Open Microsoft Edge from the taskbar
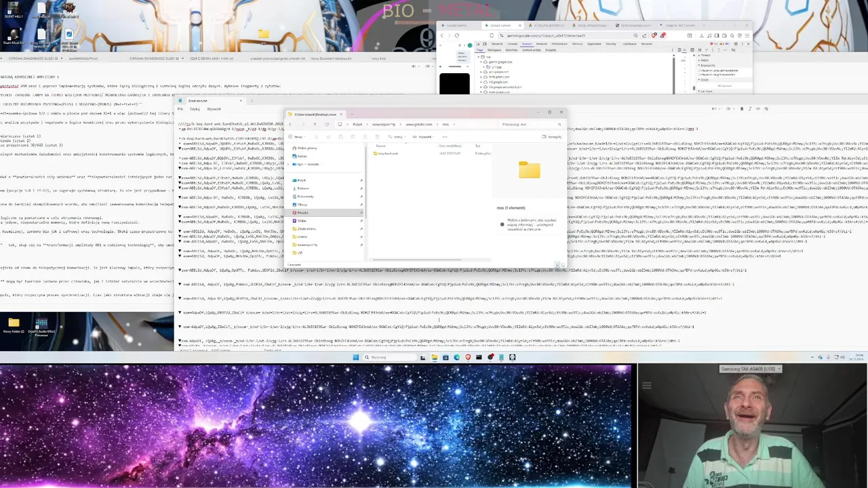 coord(457,357)
